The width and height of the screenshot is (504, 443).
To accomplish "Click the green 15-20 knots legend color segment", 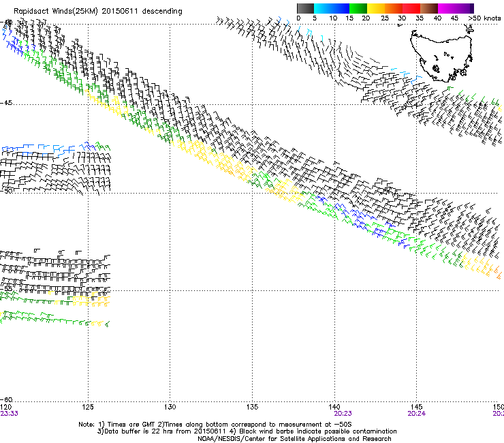I will [358, 8].
